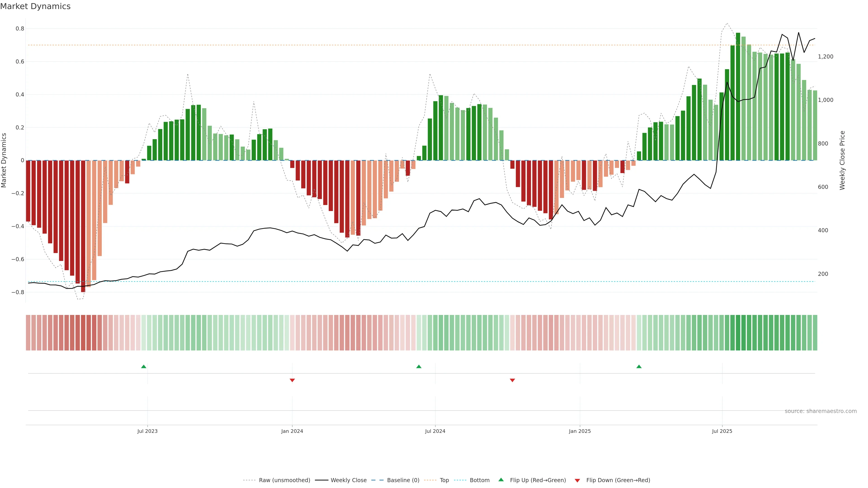The width and height of the screenshot is (868, 488).
Task: Toggle the Bottom legend entry
Action: (x=479, y=480)
